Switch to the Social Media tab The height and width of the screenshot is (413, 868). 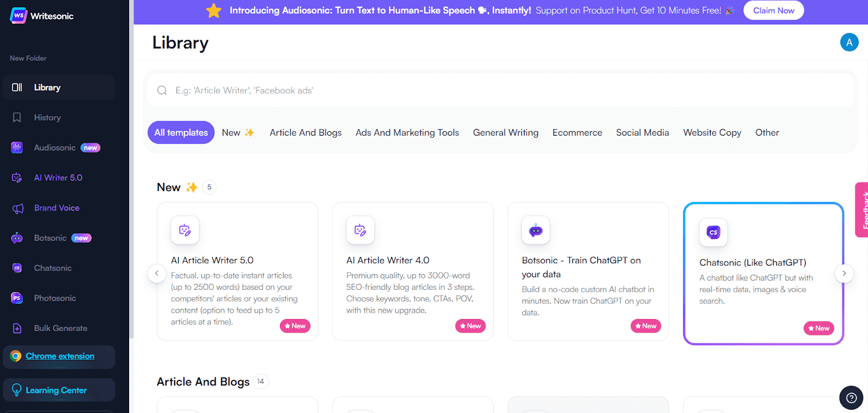coord(642,132)
